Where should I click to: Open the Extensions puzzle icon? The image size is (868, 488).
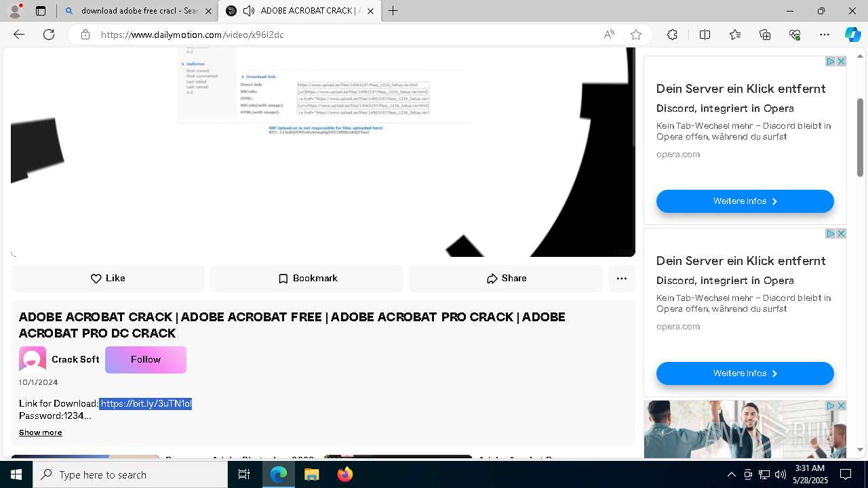coord(672,35)
